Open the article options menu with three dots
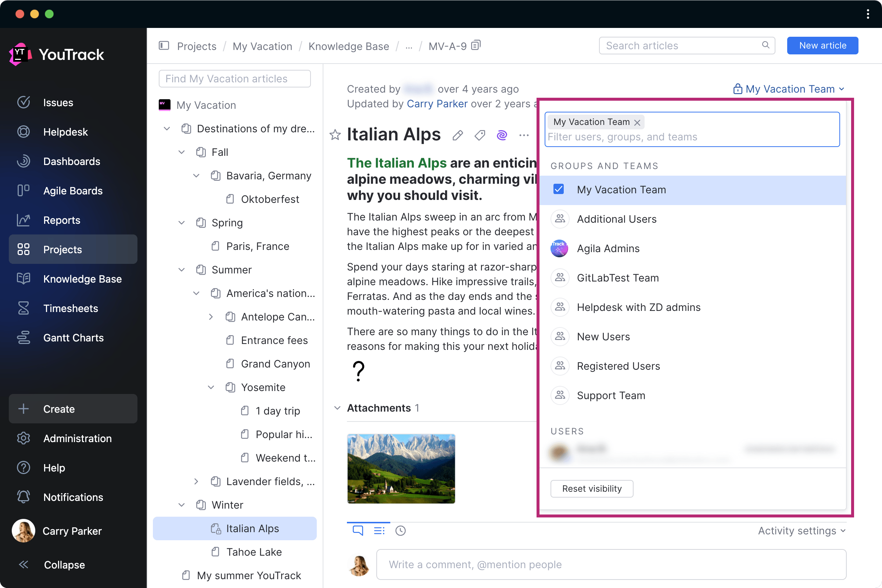 (x=523, y=135)
